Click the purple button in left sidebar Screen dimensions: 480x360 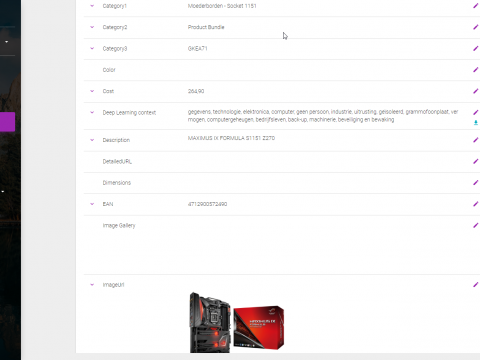(7, 122)
